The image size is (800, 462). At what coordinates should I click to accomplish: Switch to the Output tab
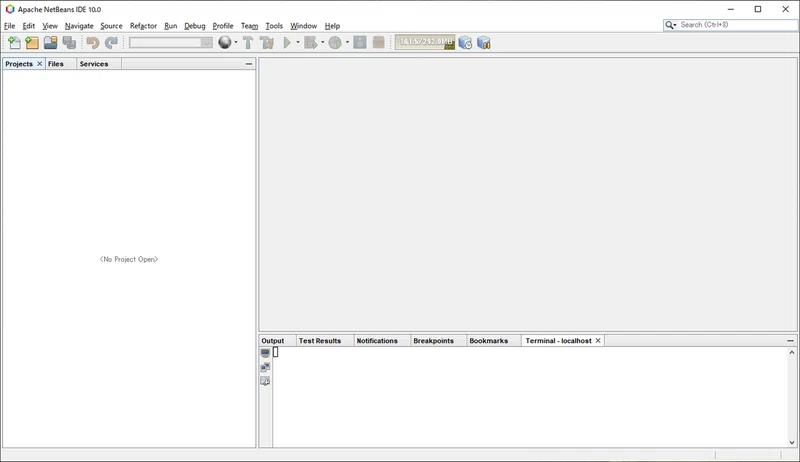tap(273, 341)
